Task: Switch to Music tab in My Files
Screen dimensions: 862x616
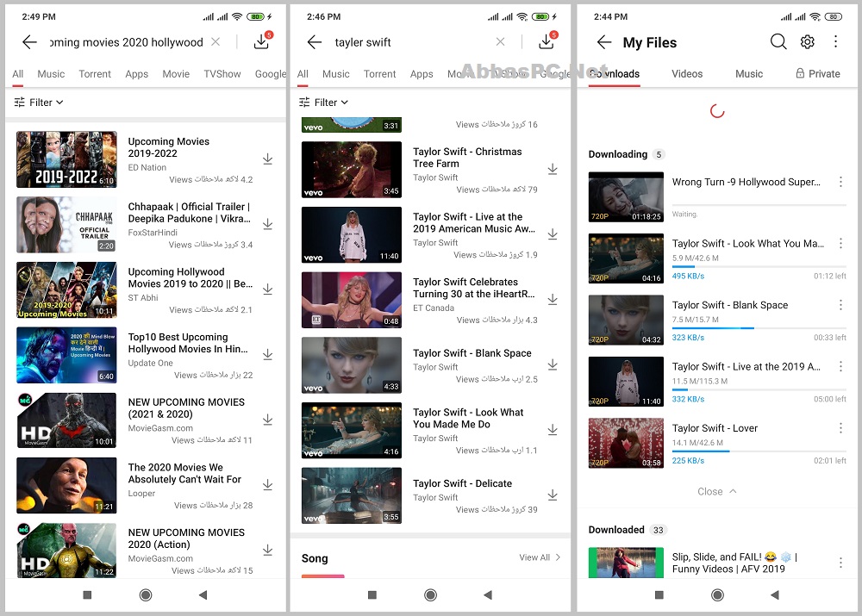Action: 749,73
